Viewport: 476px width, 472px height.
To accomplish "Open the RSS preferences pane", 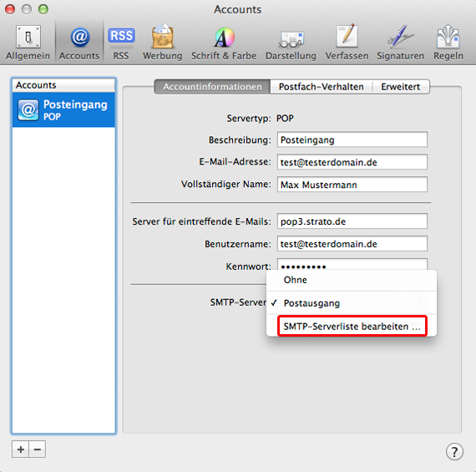I will tap(121, 43).
